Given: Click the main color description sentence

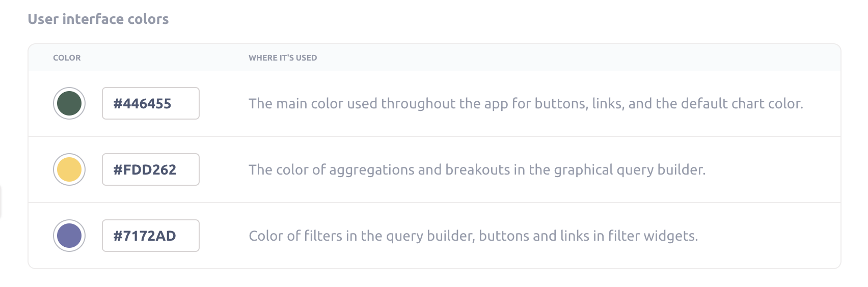Looking at the screenshot, I should [x=525, y=104].
